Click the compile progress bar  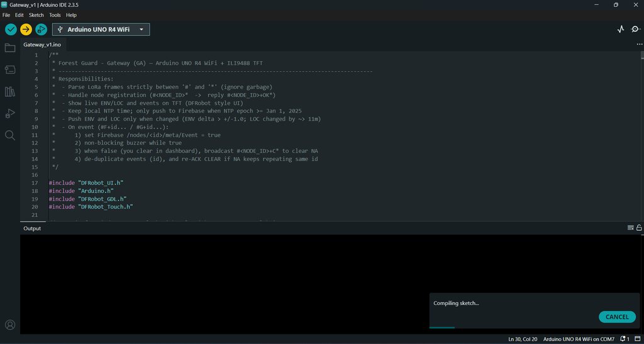(535, 327)
